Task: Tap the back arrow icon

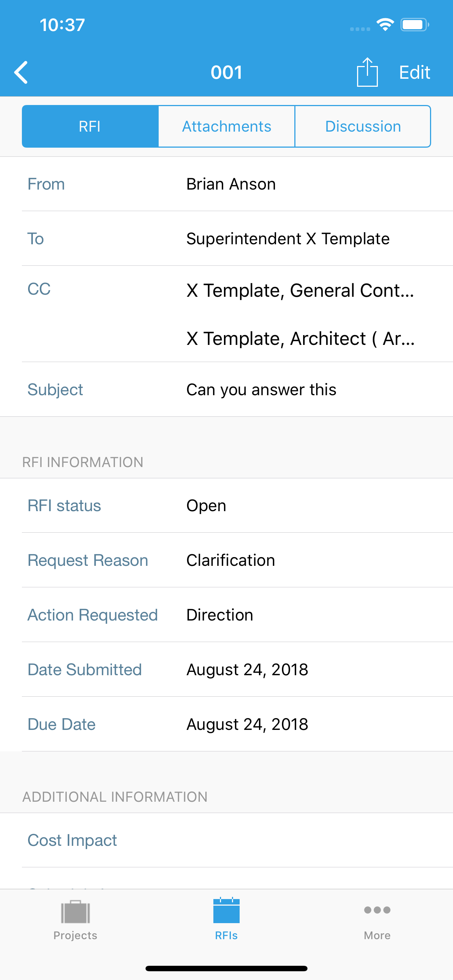Action: click(21, 72)
